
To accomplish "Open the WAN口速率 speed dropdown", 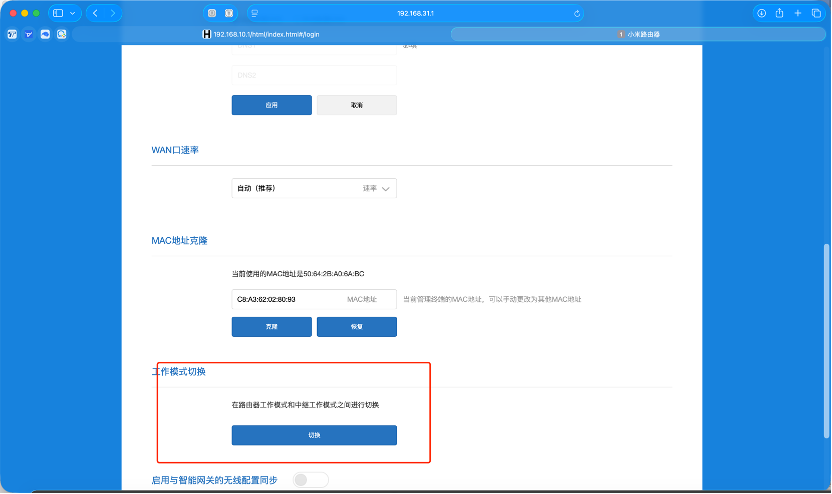I will coord(314,188).
